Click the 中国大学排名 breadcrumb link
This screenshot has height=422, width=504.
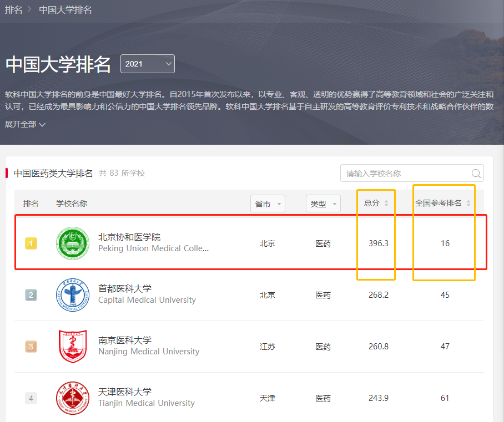(65, 9)
